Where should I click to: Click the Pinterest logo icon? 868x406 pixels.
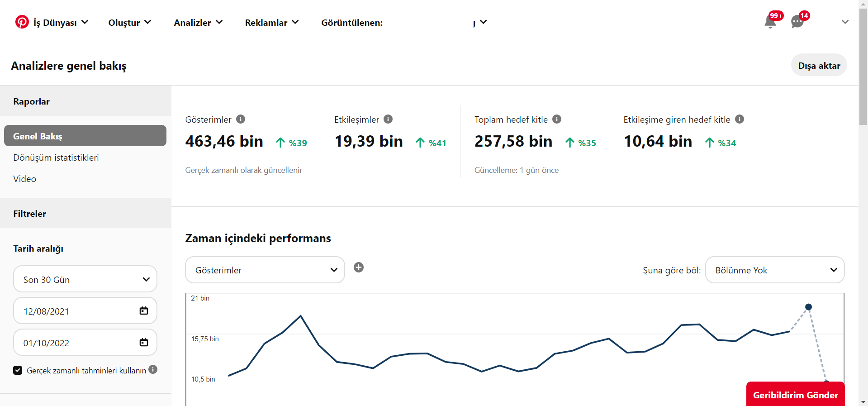coord(22,22)
